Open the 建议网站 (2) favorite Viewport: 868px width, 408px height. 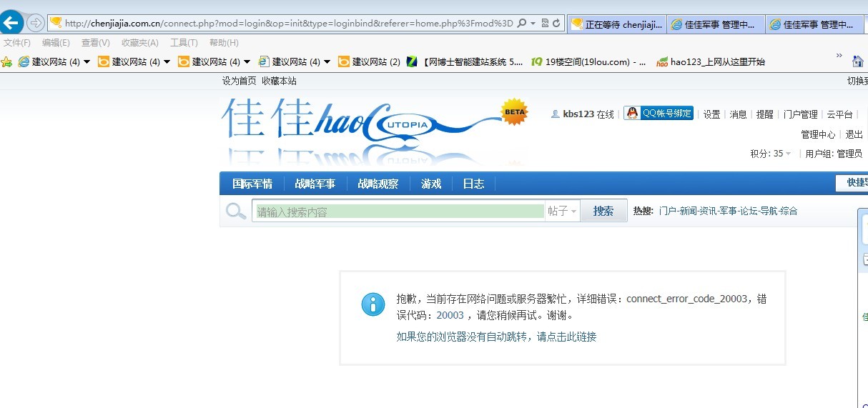point(369,61)
